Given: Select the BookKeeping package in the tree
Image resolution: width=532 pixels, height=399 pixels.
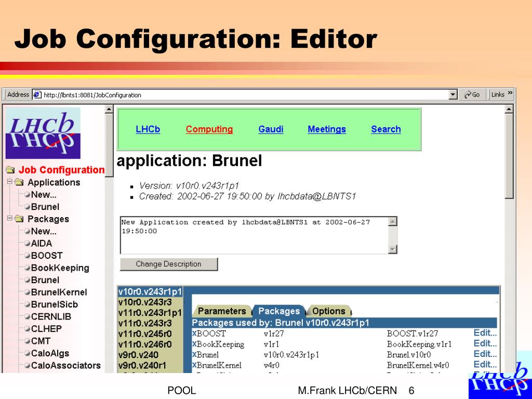Looking at the screenshot, I should click(60, 268).
